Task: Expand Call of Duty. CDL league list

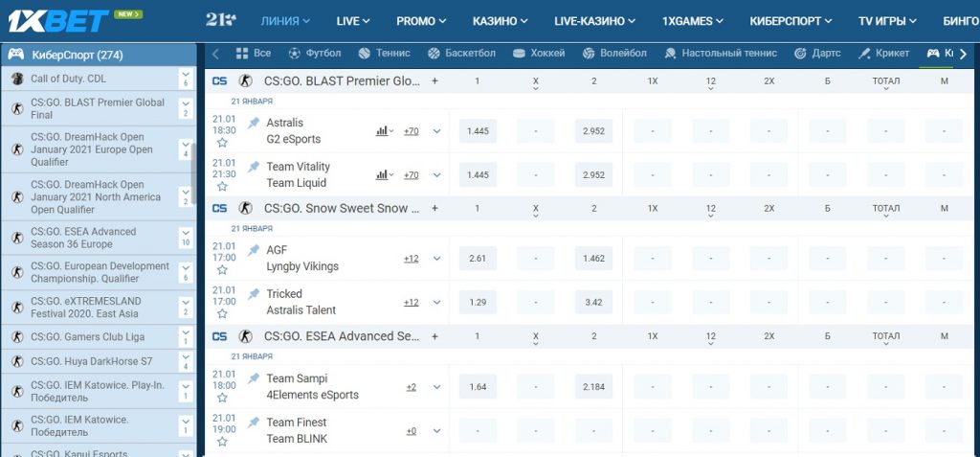Action: point(185,79)
